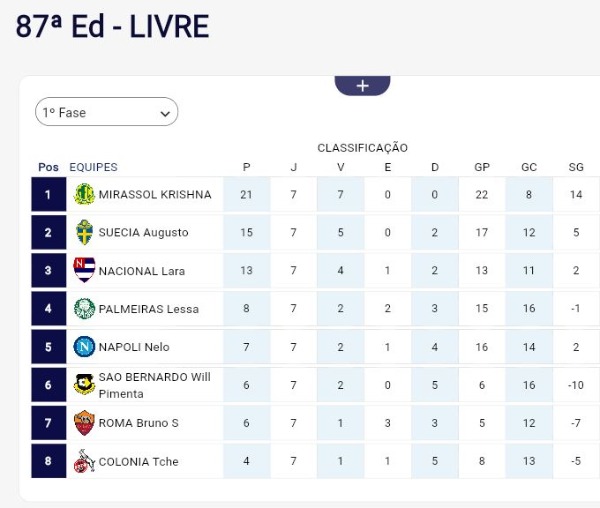Viewport: 600px width, 508px height.
Task: Click the Palmeiras Lessa team crest
Action: pos(85,309)
